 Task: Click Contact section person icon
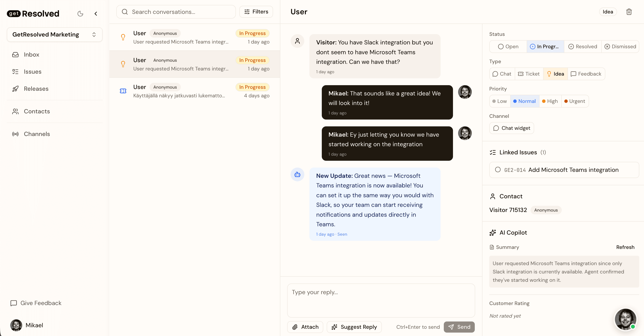click(493, 196)
